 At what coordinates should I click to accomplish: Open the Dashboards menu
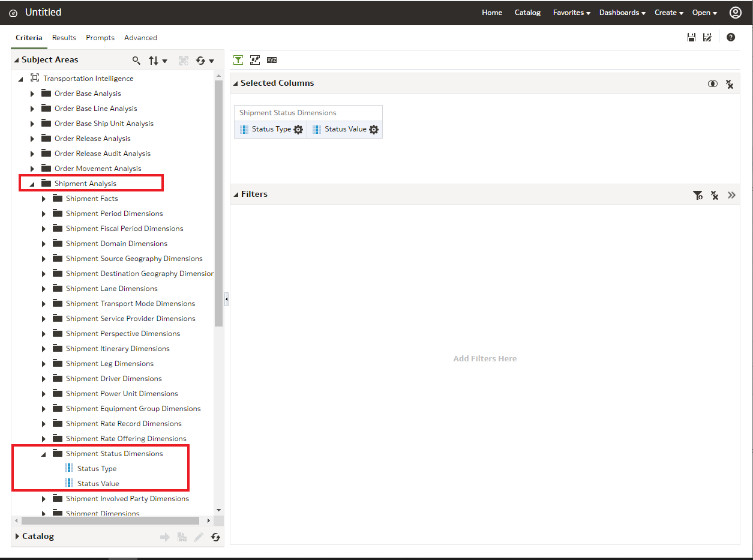622,13
